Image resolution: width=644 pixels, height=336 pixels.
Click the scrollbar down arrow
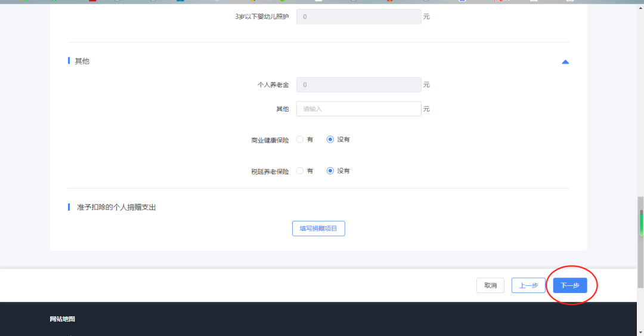point(640,332)
